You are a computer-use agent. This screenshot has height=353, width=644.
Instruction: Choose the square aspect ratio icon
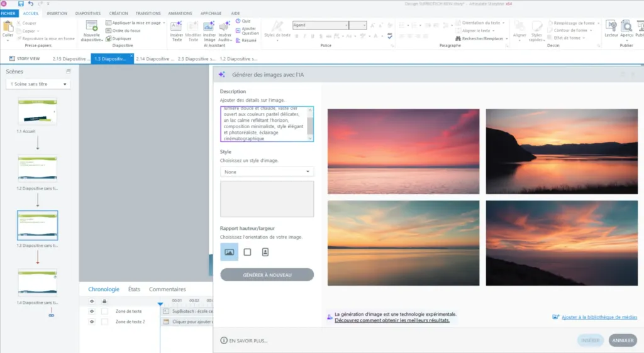click(247, 252)
